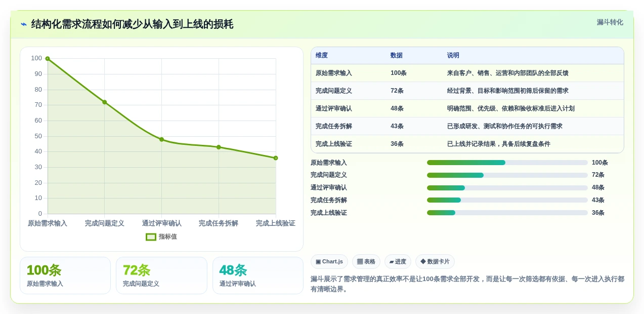The width and height of the screenshot is (644, 314).
Task: Click the chart point for 完成上线验证
Action: pyautogui.click(x=276, y=158)
